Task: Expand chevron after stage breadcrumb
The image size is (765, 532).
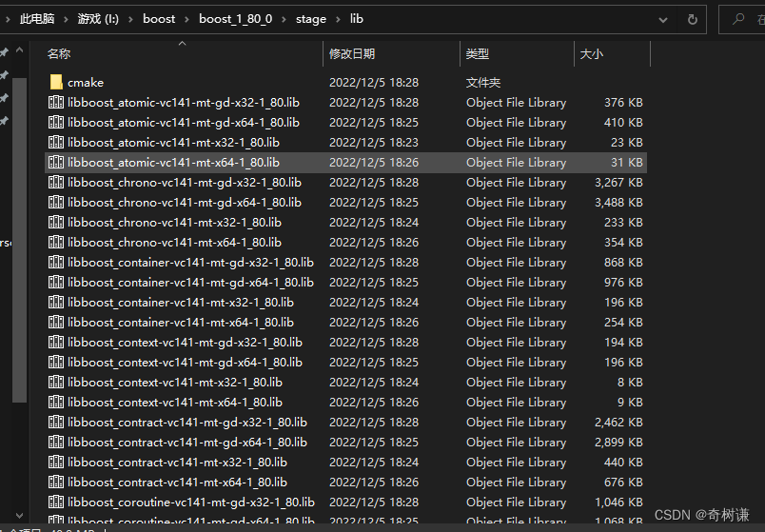Action: click(x=338, y=20)
